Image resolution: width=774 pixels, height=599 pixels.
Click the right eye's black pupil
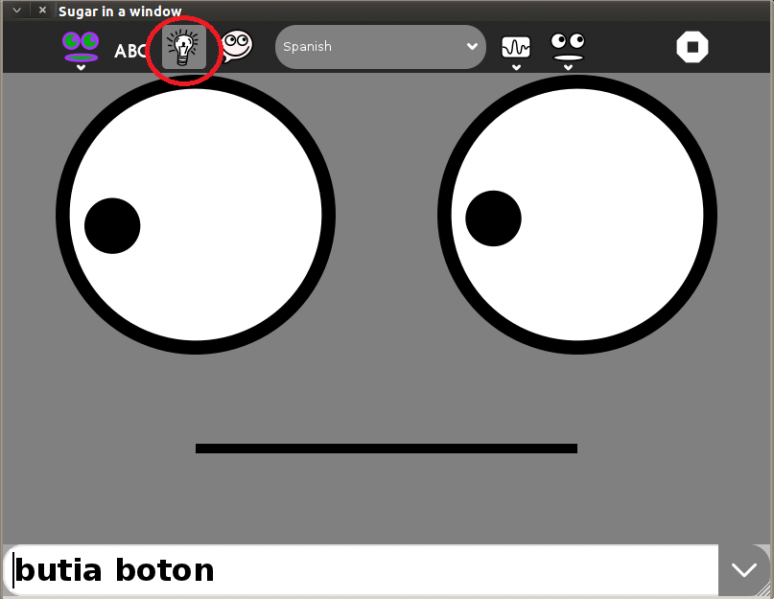click(x=493, y=218)
